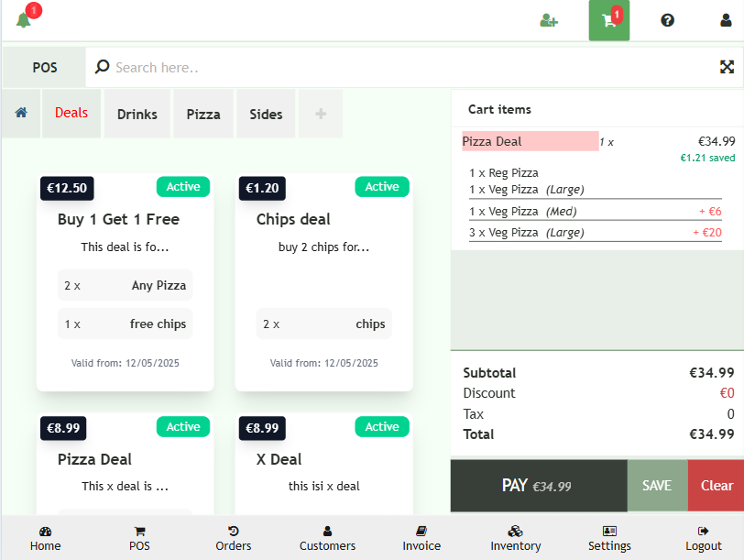Click the search magnifier icon
Screen dimensions: 744x560
102,67
